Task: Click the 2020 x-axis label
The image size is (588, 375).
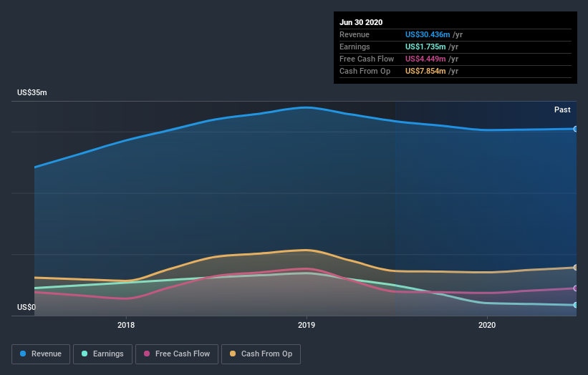Action: (487, 325)
